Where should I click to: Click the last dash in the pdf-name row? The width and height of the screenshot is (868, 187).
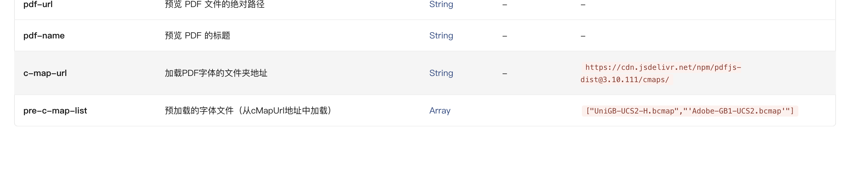tap(583, 36)
